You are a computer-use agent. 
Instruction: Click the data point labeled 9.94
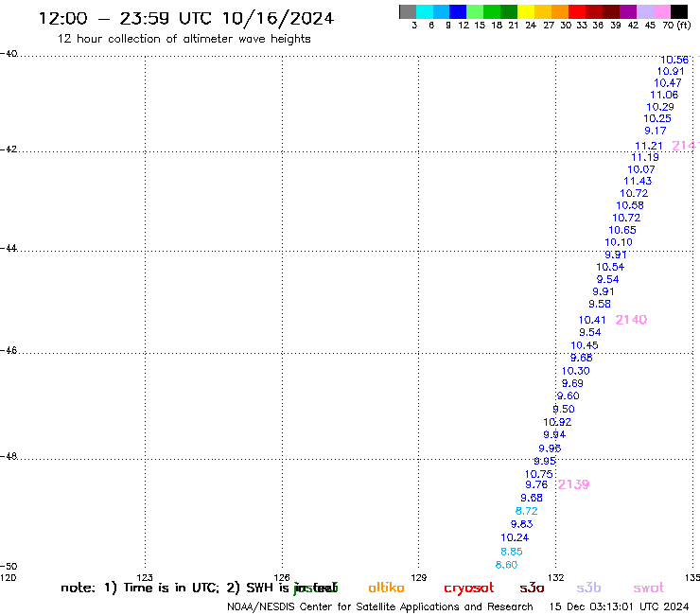[x=554, y=435]
